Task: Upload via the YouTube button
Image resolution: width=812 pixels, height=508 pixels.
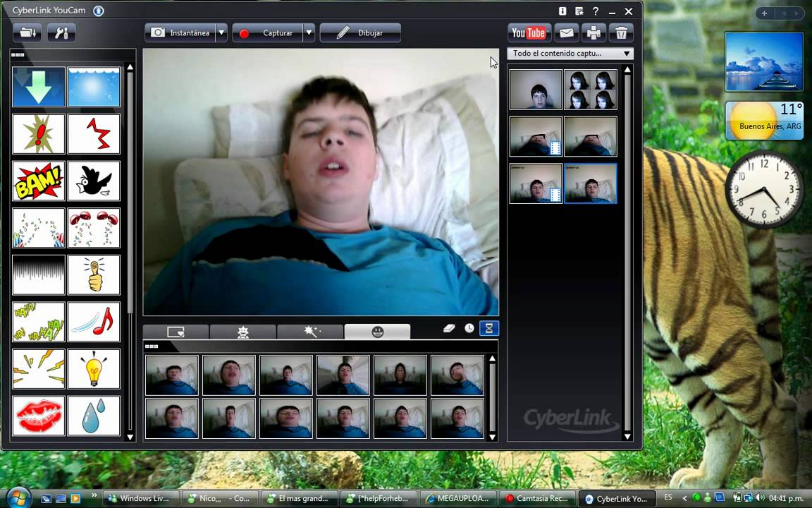Action: coord(529,32)
